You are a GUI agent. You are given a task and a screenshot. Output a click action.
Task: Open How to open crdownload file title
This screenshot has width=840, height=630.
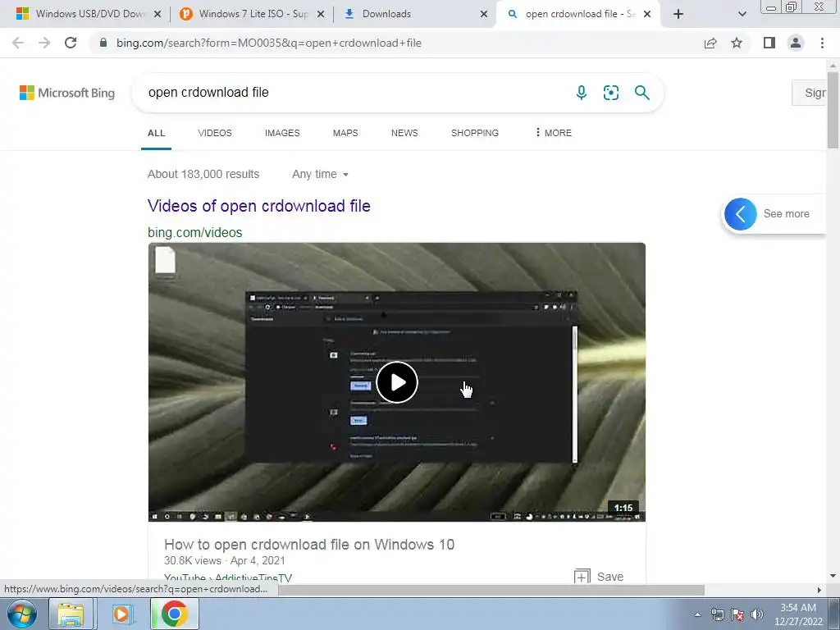[309, 545]
